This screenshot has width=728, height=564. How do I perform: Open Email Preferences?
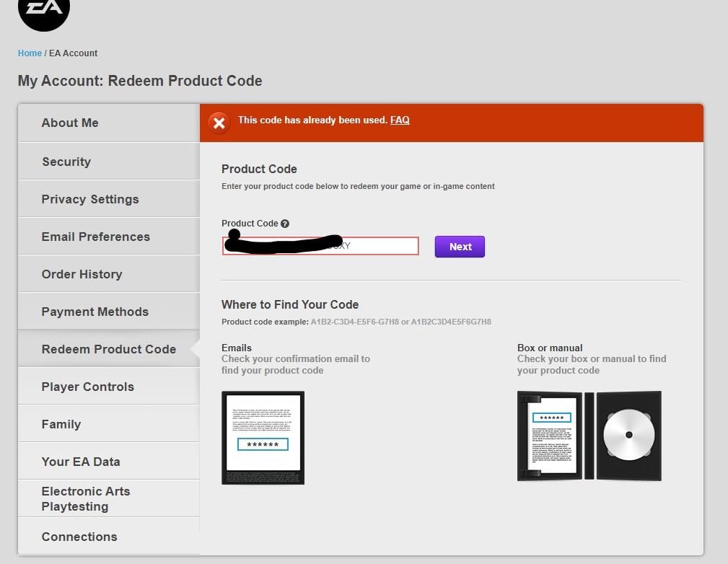[x=109, y=237]
